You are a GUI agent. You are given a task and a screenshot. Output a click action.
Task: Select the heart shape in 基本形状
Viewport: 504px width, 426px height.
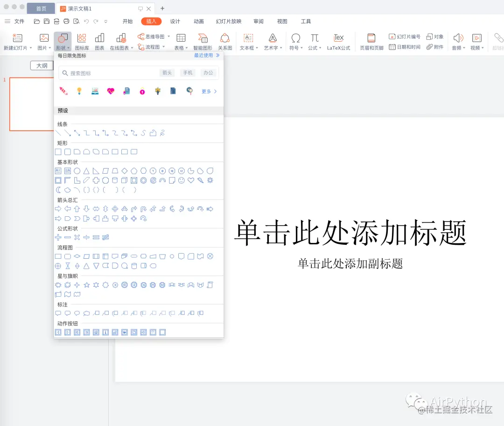coord(191,180)
